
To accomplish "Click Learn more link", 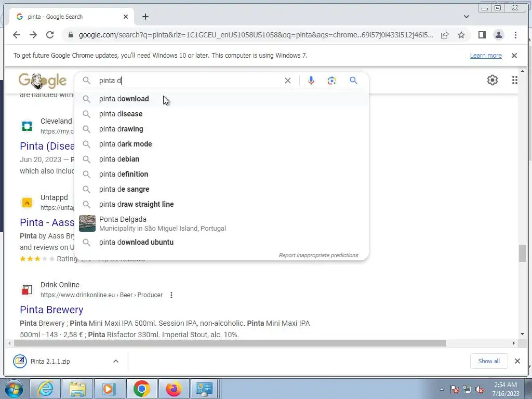I will point(486,56).
